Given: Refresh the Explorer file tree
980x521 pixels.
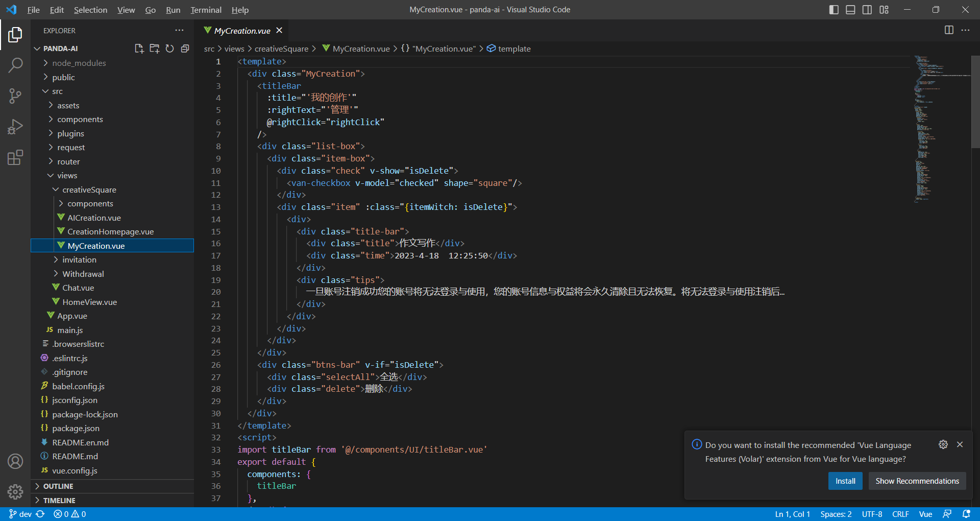Looking at the screenshot, I should (x=169, y=49).
